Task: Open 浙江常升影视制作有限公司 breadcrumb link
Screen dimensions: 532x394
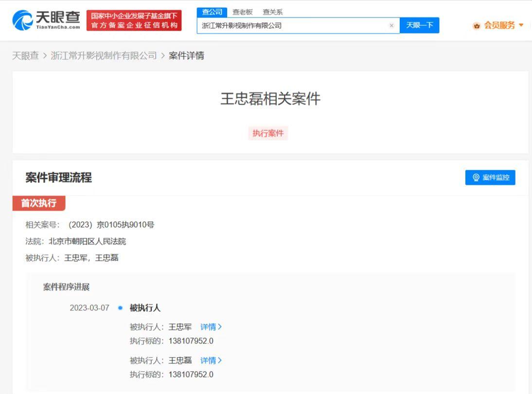Action: (x=104, y=55)
